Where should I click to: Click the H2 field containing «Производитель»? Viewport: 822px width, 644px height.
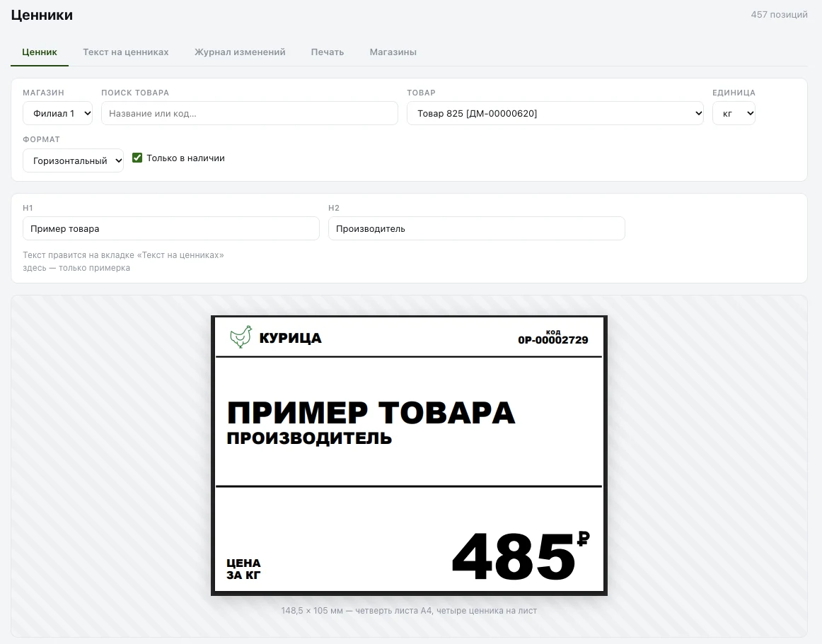(x=477, y=228)
